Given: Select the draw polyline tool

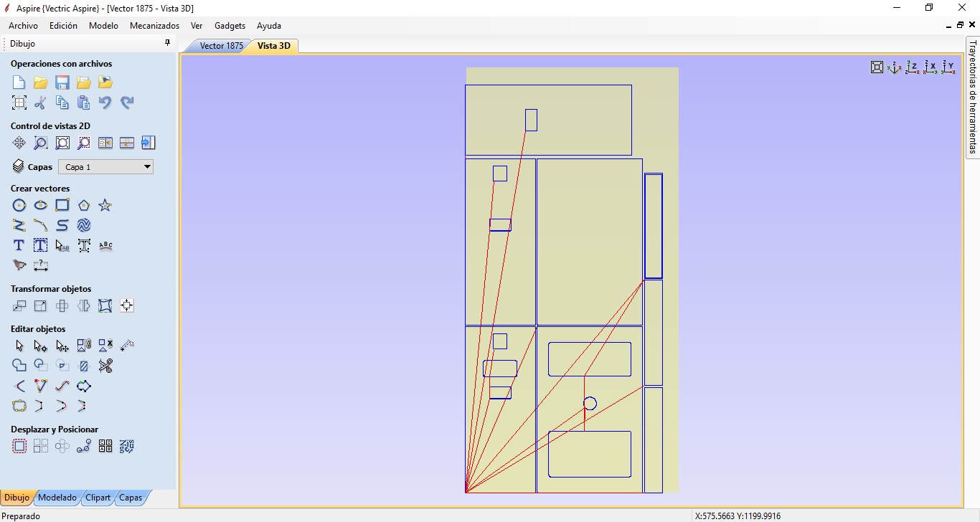Looking at the screenshot, I should pyautogui.click(x=19, y=226).
